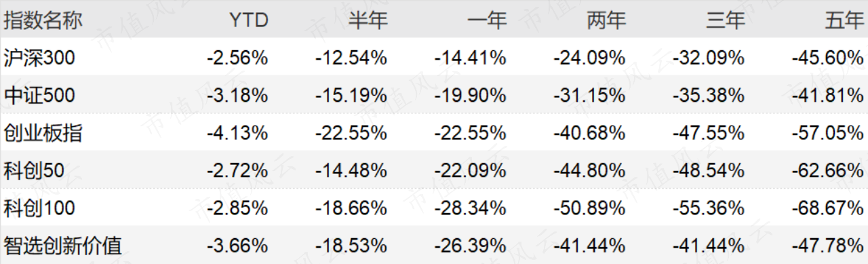The height and width of the screenshot is (264, 868).
Task: Click the -50.89% two-year cell
Action: click(589, 208)
